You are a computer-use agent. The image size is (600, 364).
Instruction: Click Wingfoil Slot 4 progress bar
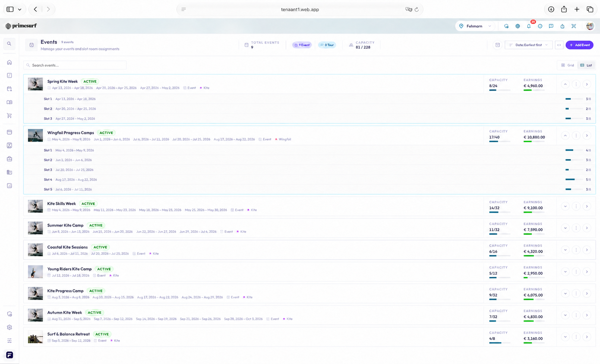click(574, 180)
